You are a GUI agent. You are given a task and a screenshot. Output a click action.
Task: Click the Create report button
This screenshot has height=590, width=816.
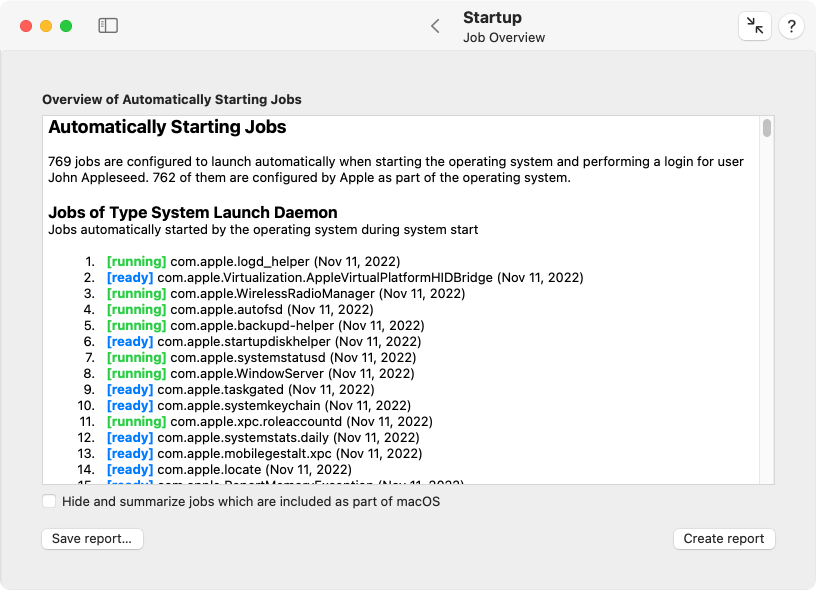(x=724, y=538)
